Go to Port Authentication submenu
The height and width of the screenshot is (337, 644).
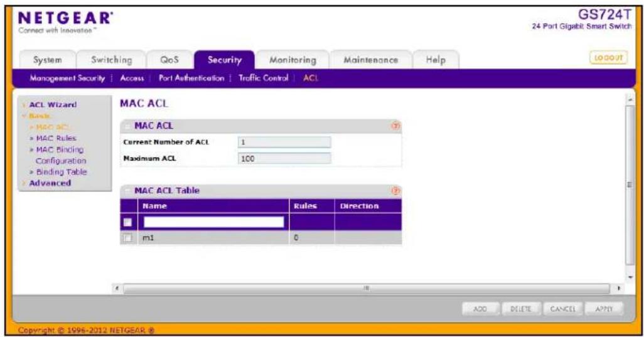tap(191, 78)
